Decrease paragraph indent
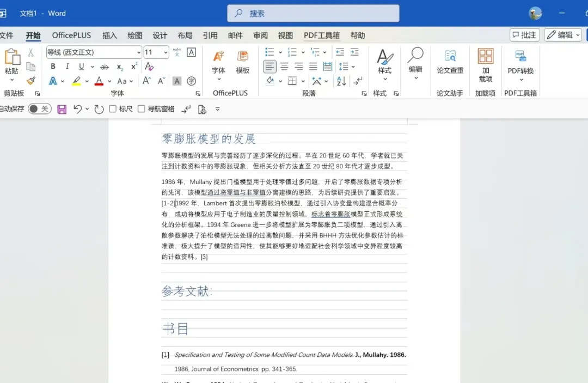 tap(340, 52)
